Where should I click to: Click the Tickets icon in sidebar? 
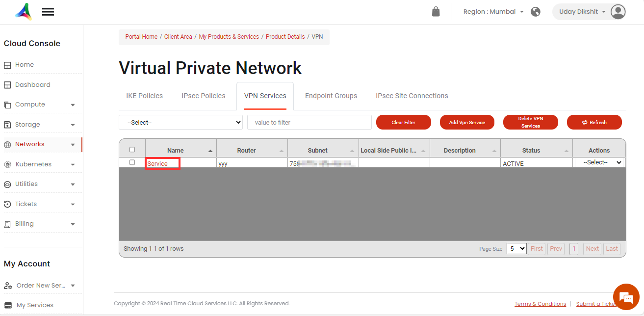[x=7, y=204]
